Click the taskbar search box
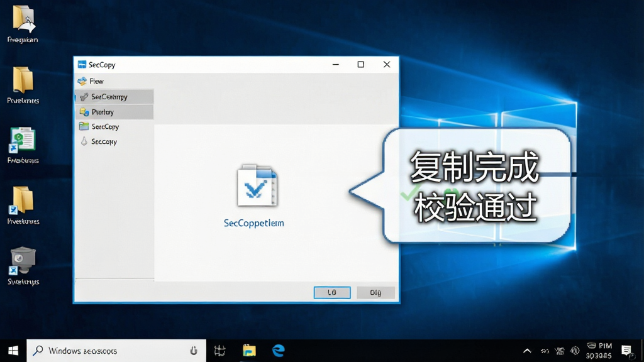This screenshot has height=362, width=644. (116, 351)
